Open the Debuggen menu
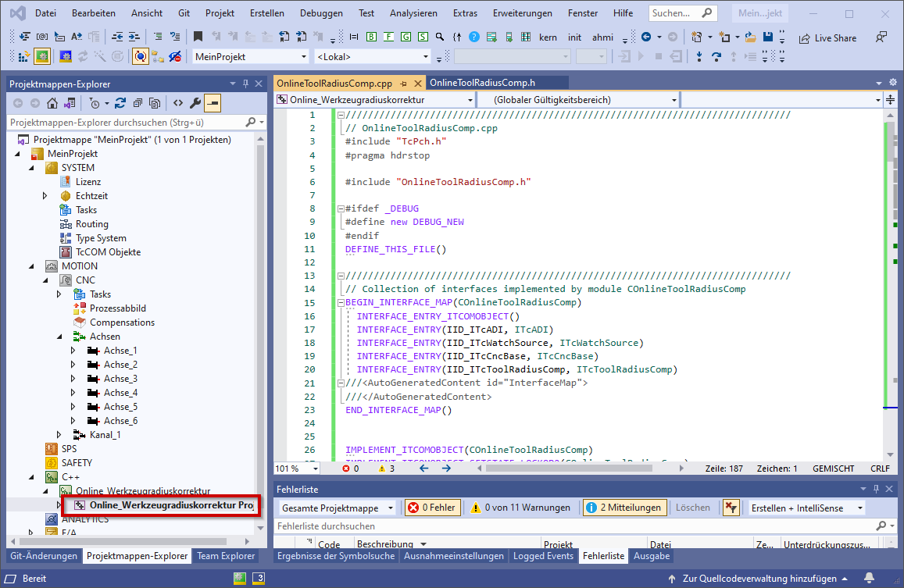Viewport: 904px width, 588px height. (x=321, y=12)
